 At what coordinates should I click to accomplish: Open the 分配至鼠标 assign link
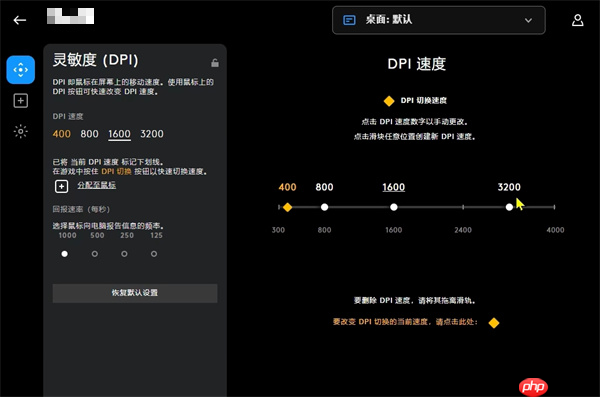(x=96, y=185)
